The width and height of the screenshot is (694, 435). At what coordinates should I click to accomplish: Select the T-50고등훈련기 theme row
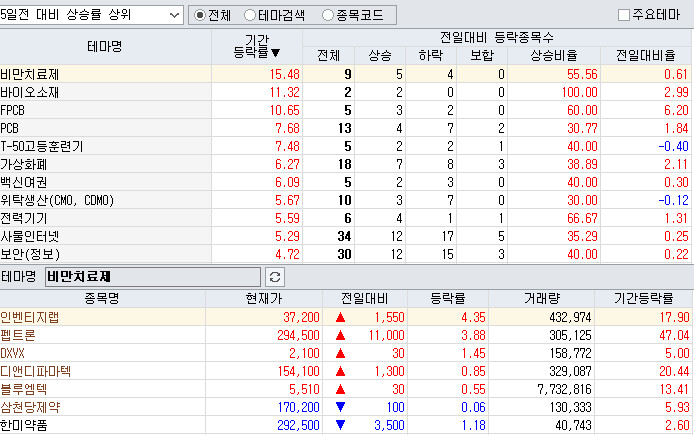coord(345,146)
